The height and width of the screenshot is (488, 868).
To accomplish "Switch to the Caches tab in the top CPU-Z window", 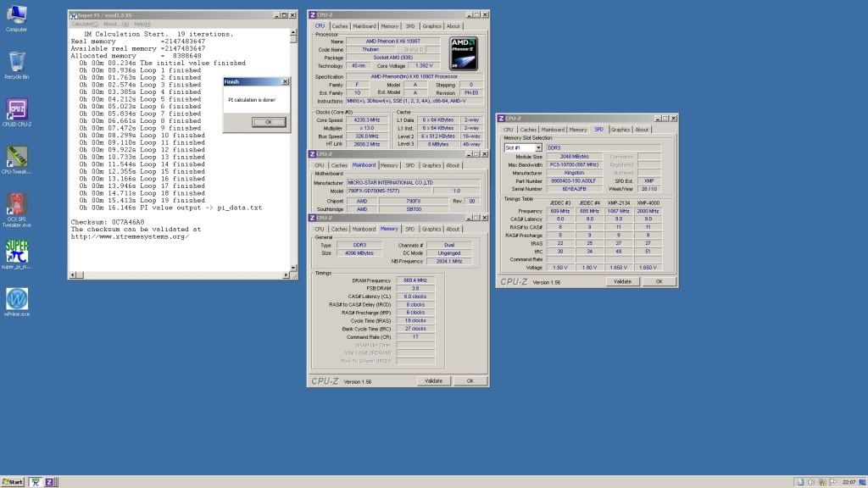I will (339, 26).
